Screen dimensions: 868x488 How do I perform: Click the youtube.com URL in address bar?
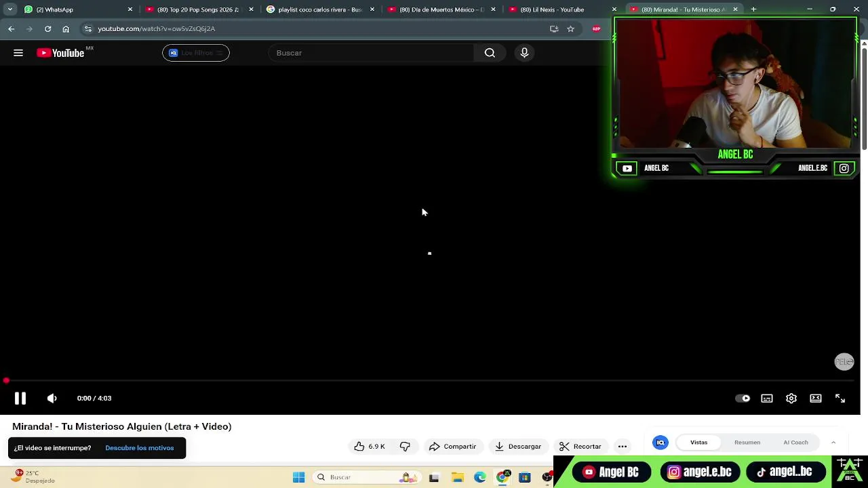point(156,28)
